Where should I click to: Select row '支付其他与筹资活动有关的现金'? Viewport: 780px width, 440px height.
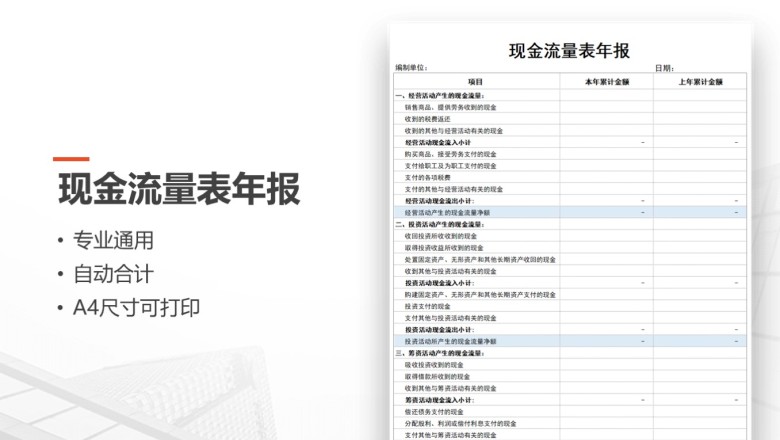pos(570,435)
